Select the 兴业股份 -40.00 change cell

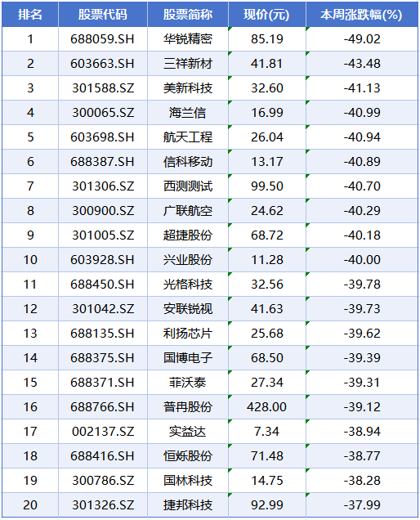pyautogui.click(x=362, y=260)
